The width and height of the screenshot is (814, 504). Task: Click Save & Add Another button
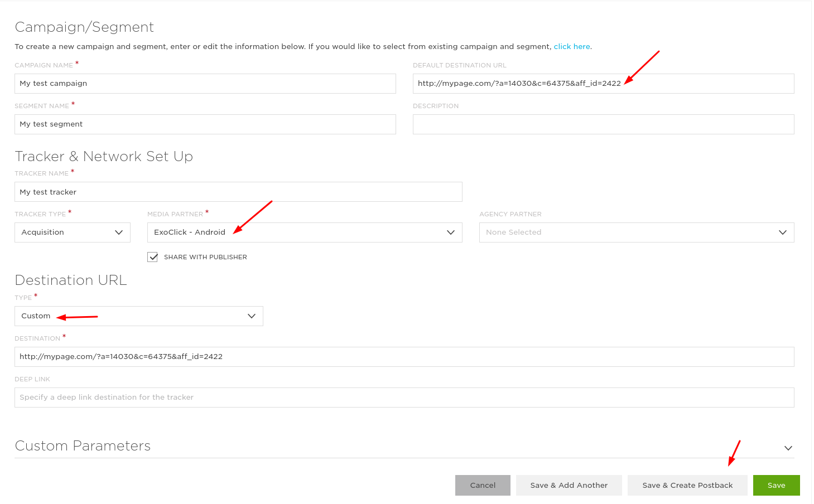click(x=569, y=485)
